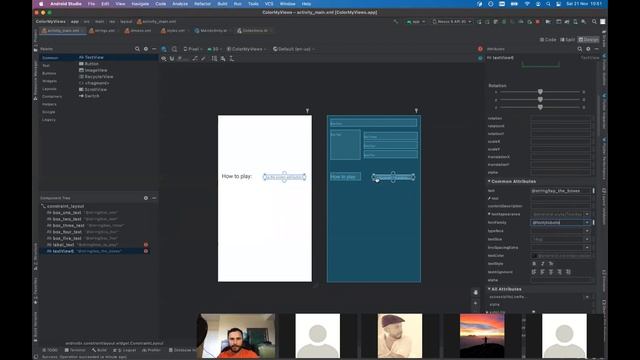
Task: Search in Attributes panel
Action: point(580,49)
